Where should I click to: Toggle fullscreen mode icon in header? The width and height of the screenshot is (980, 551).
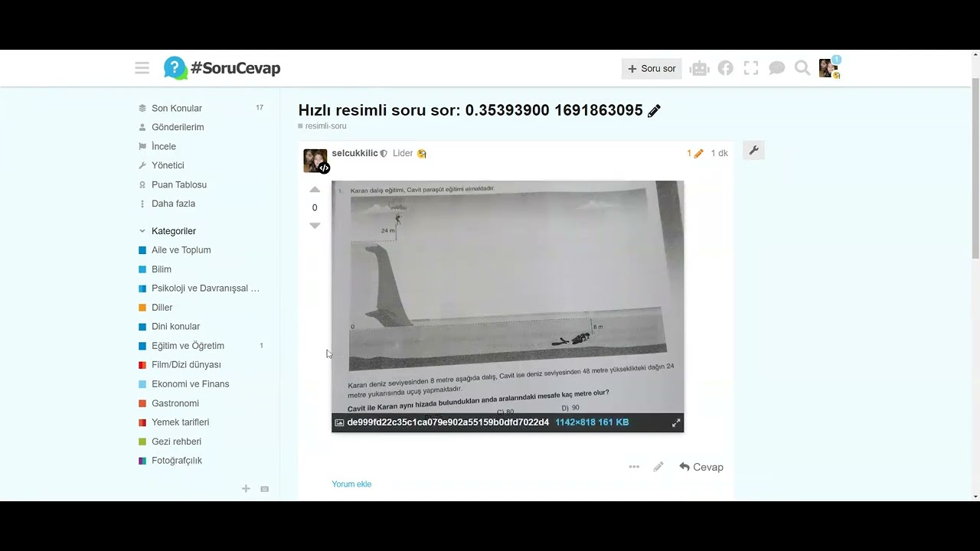pos(751,68)
